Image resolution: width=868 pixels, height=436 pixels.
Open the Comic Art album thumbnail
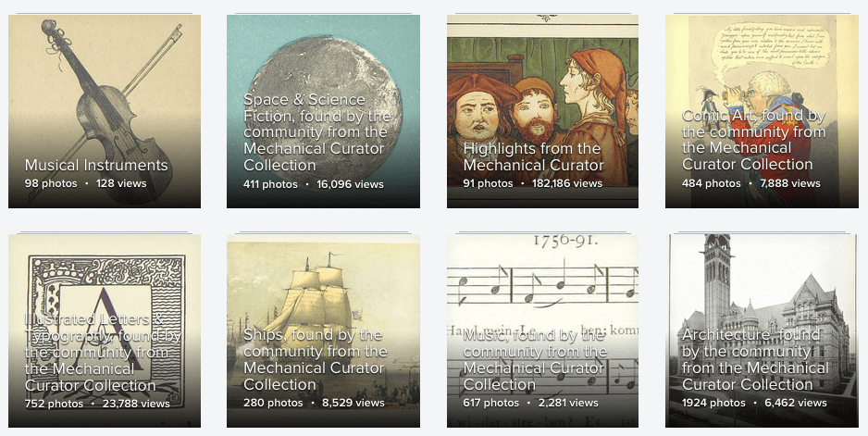pos(762,111)
